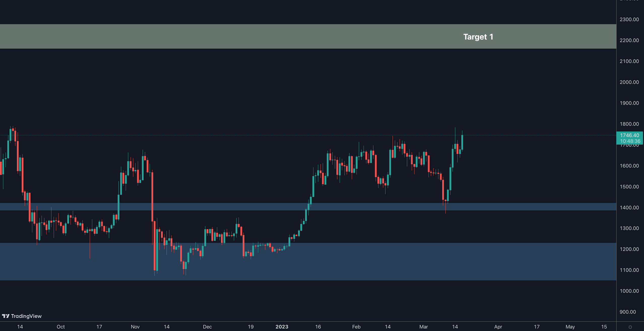Screen dimensions: 644x331
Task: Click the Nov label on time axis
Action: click(x=135, y=327)
